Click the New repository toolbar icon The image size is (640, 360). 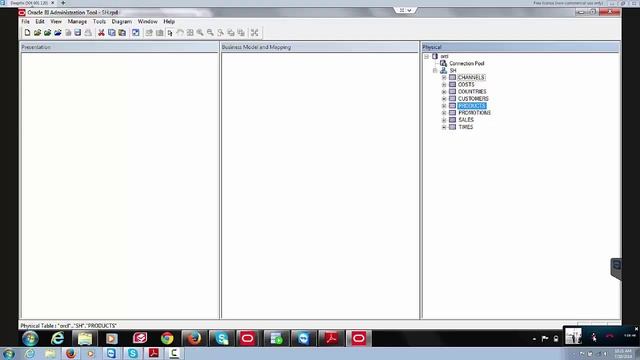(x=27, y=33)
